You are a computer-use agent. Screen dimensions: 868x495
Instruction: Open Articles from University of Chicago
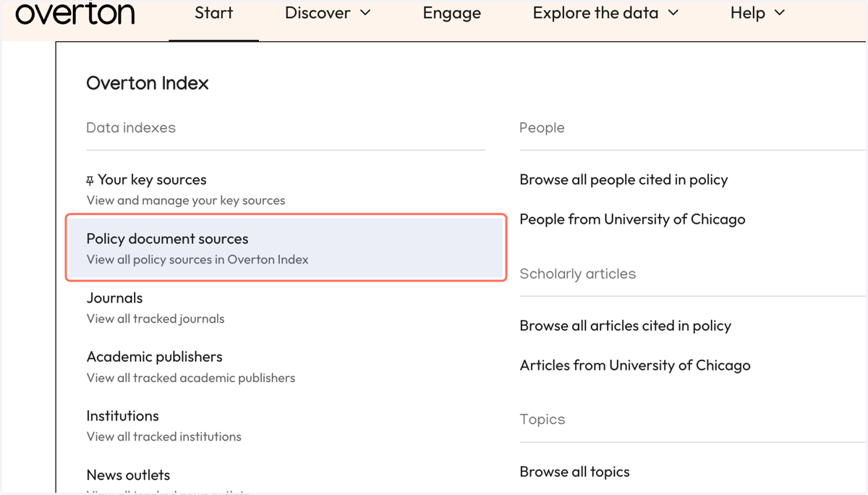click(x=635, y=365)
